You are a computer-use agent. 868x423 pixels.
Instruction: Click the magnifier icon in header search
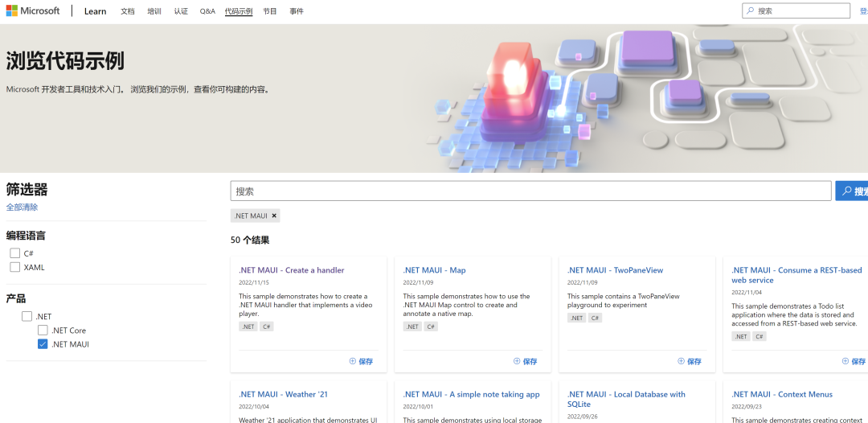751,11
